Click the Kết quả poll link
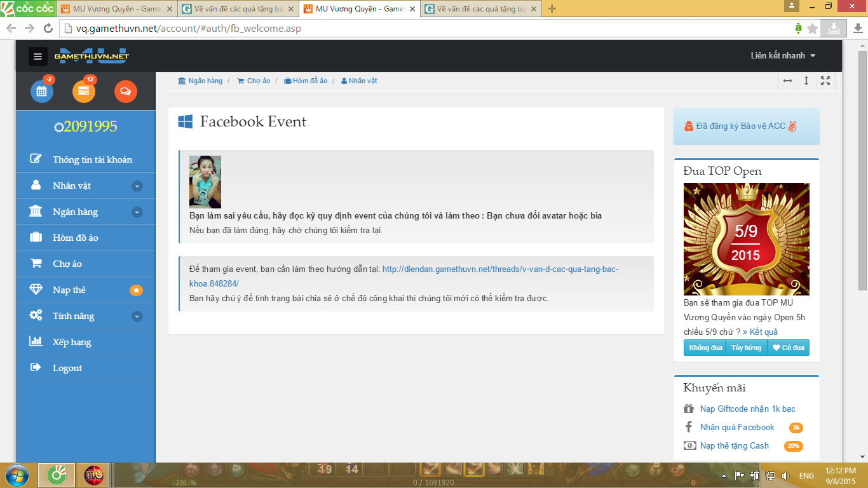 (x=760, y=332)
